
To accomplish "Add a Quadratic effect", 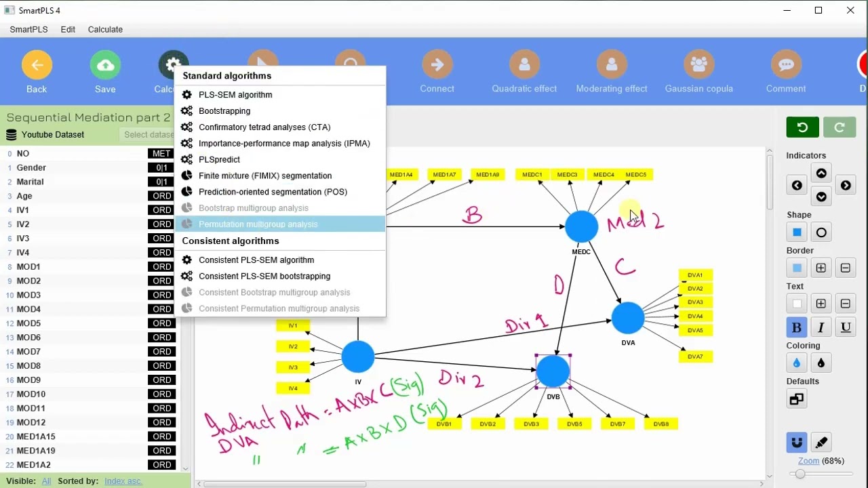I will [524, 66].
